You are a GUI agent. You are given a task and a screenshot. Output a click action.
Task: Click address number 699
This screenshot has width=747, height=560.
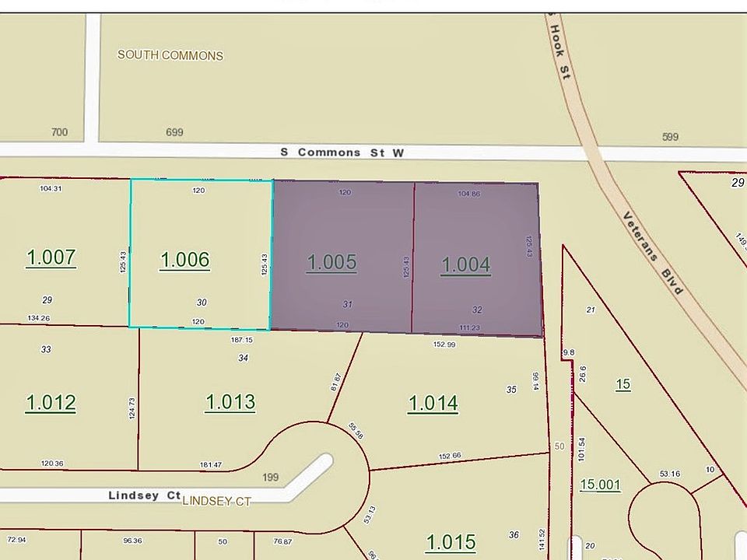point(174,132)
